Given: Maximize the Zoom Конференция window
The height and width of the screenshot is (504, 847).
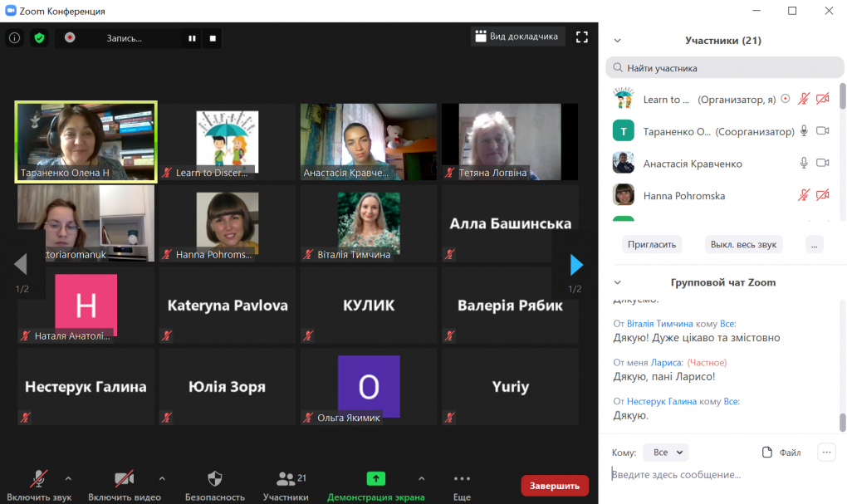Looking at the screenshot, I should coord(792,10).
